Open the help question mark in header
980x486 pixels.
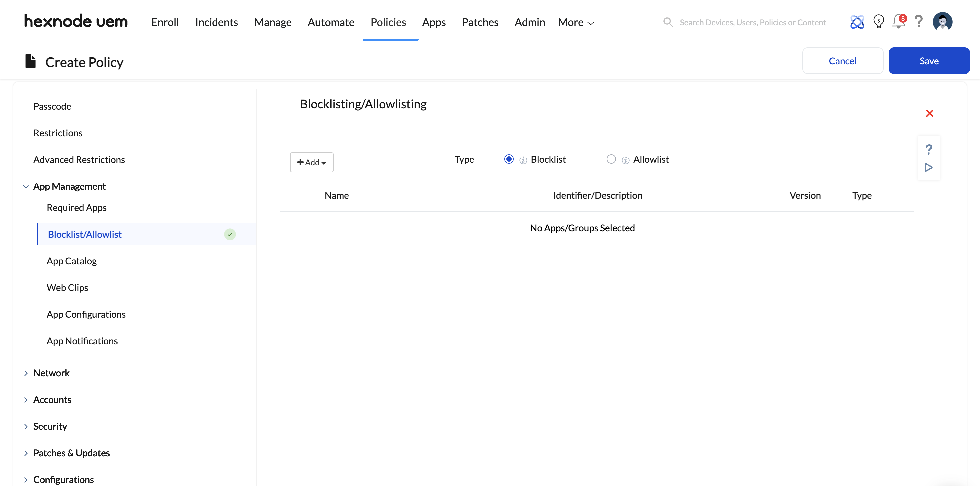pyautogui.click(x=918, y=21)
